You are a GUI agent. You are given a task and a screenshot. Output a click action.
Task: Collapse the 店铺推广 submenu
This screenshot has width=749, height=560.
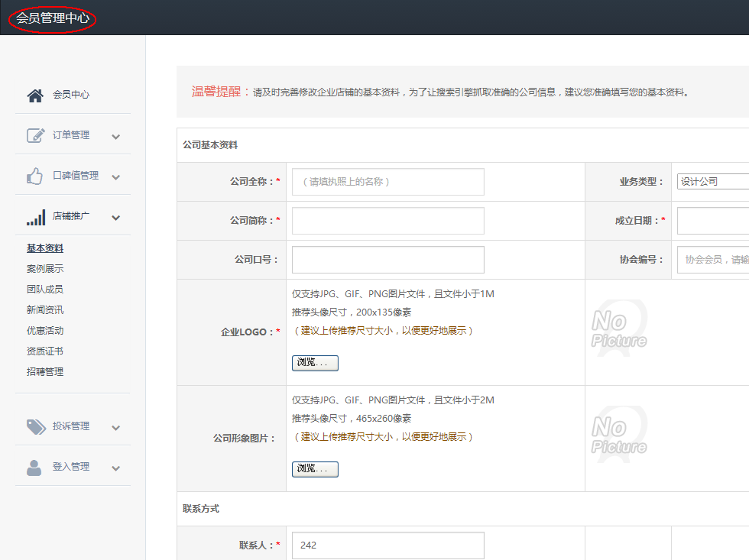[x=116, y=217]
